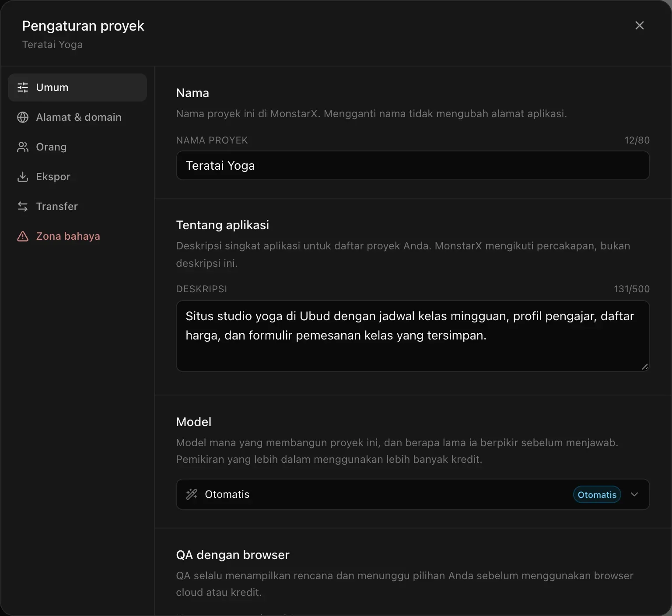Click the DESKRIPSI field label
Screen dimensions: 672x616
pos(202,289)
